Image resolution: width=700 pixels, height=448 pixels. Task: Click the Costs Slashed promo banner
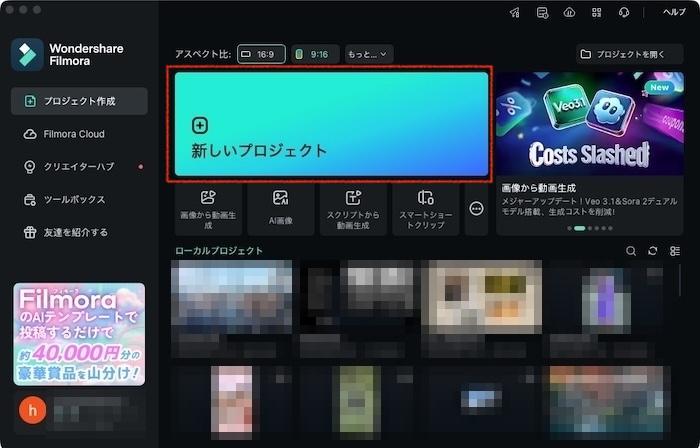(x=590, y=124)
